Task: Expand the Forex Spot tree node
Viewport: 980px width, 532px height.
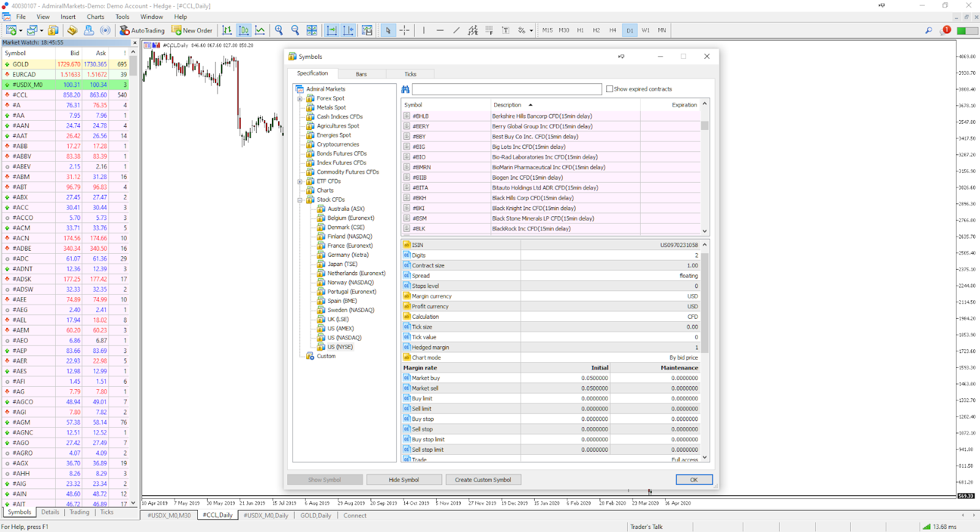Action: [300, 99]
